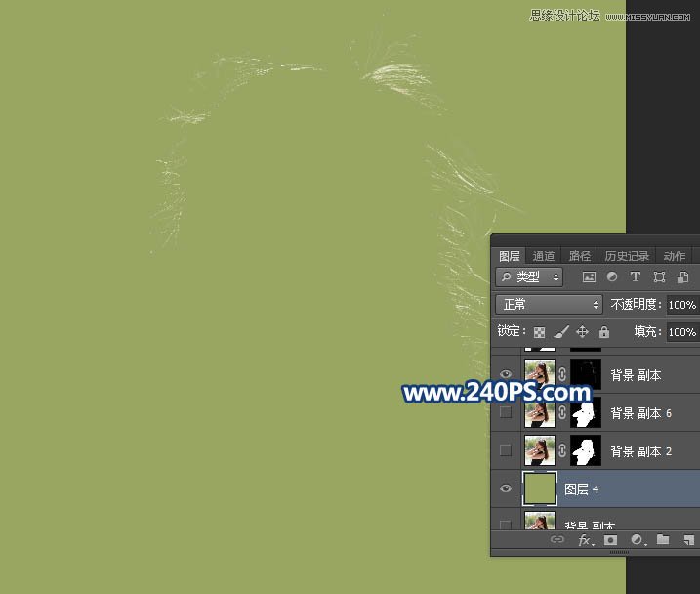
Task: Open the 路径 (Paths) tab
Action: [580, 256]
